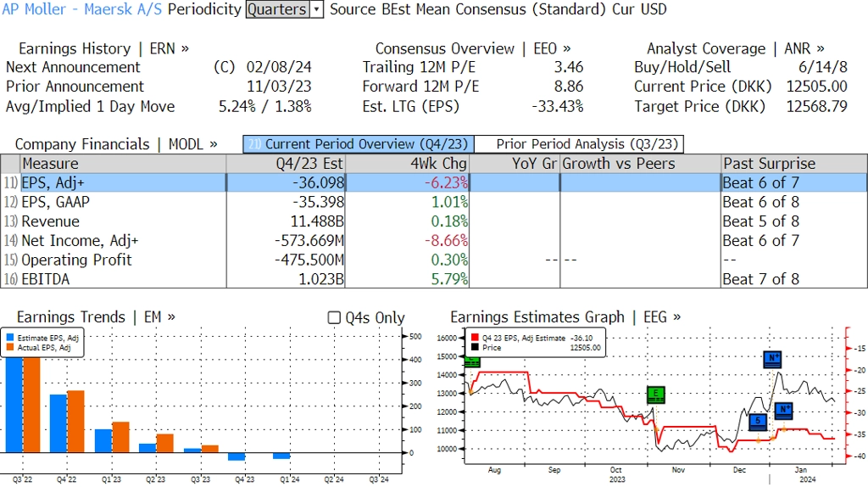Switch to Prior Period Analysis (Q3/23) tab
868x487 pixels.
click(579, 144)
